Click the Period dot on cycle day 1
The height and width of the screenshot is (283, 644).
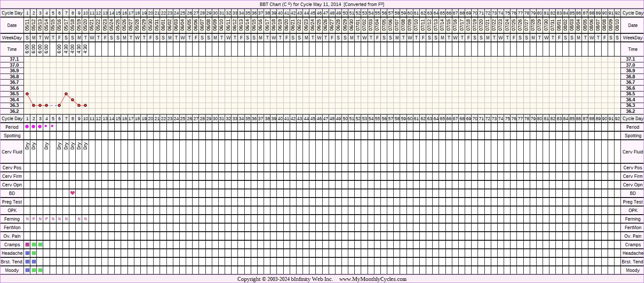click(x=27, y=127)
